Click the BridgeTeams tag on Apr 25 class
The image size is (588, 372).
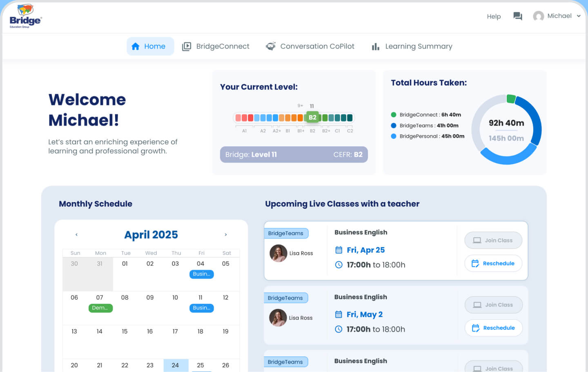[x=286, y=233]
